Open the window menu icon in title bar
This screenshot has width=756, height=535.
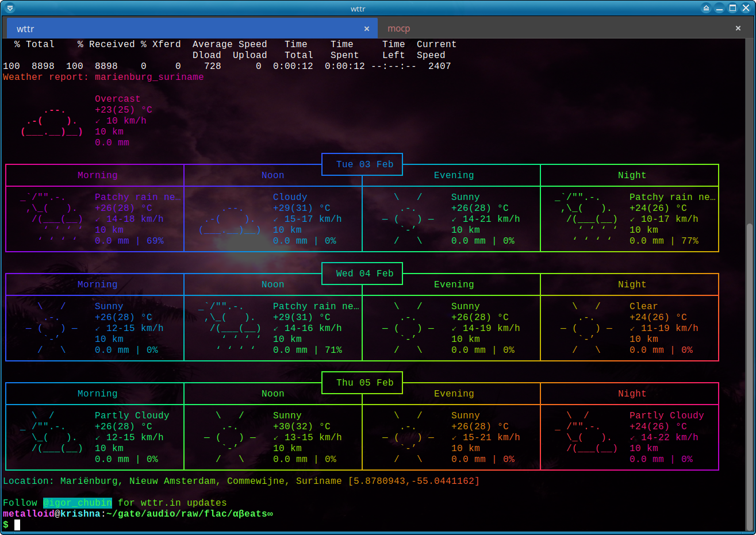point(10,8)
